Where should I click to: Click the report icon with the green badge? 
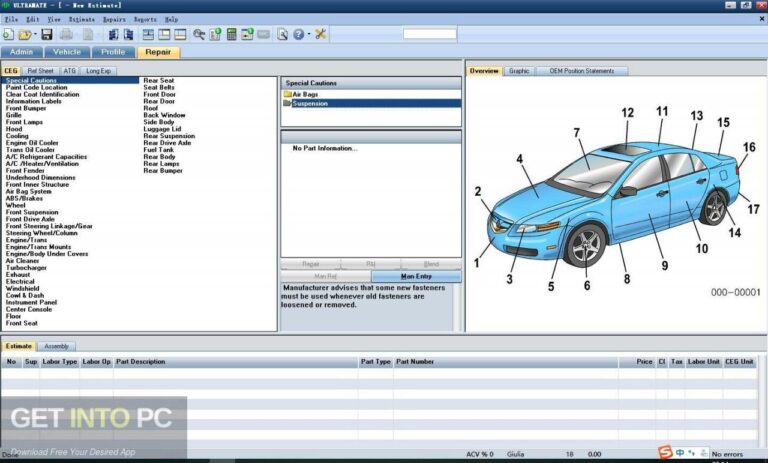215,34
